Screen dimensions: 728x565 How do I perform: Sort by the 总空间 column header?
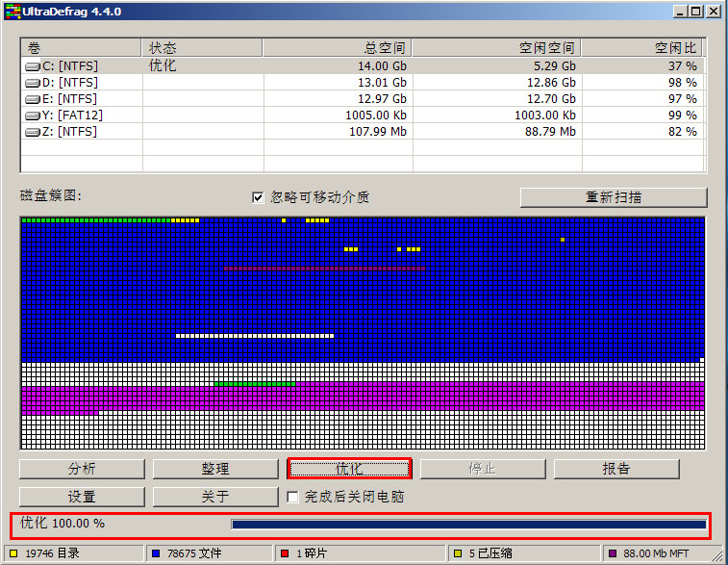337,48
